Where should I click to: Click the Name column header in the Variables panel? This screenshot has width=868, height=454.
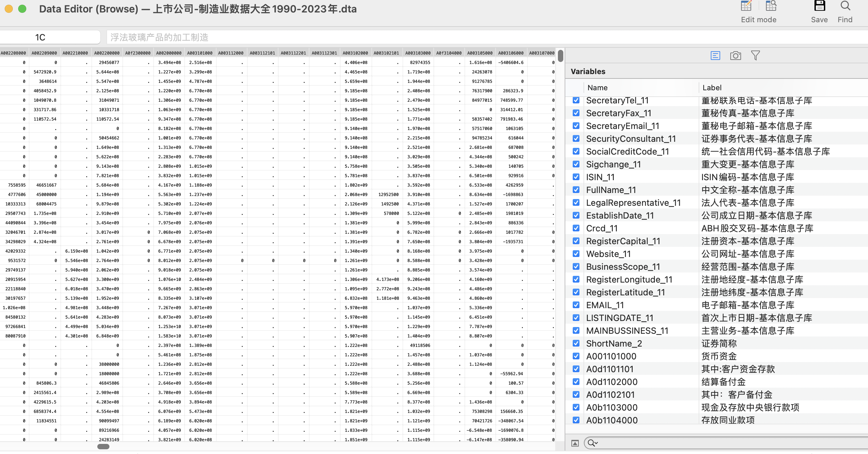click(597, 88)
